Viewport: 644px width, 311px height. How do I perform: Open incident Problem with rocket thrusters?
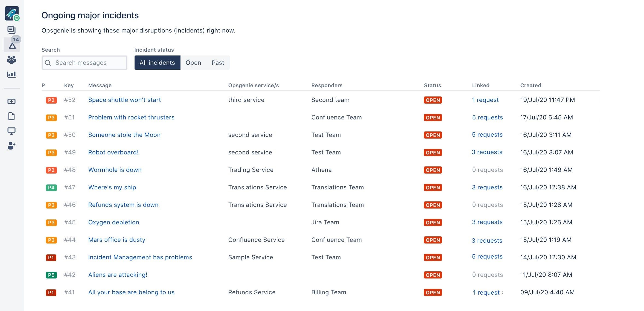coord(131,117)
